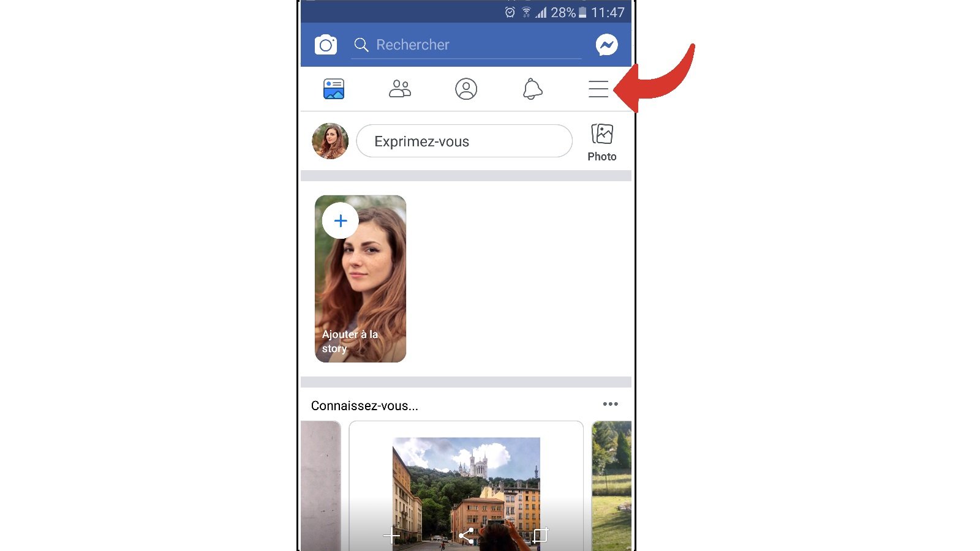The image size is (980, 551).
Task: Tap your profile picture avatar
Action: click(330, 141)
